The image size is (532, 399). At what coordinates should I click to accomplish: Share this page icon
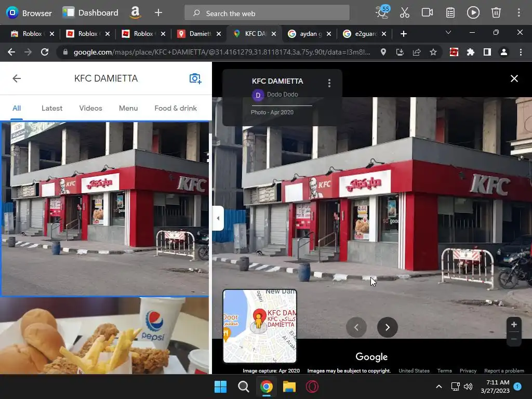click(417, 52)
